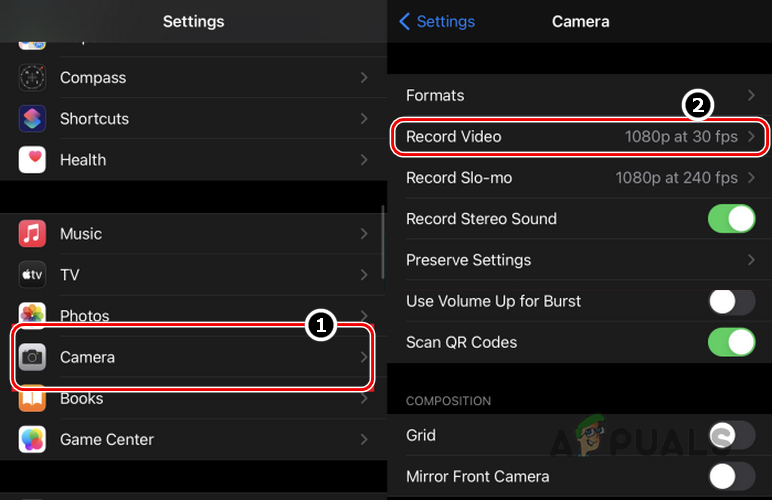Viewport: 772px width, 500px height.
Task: Tap the Photos app icon
Action: [32, 314]
